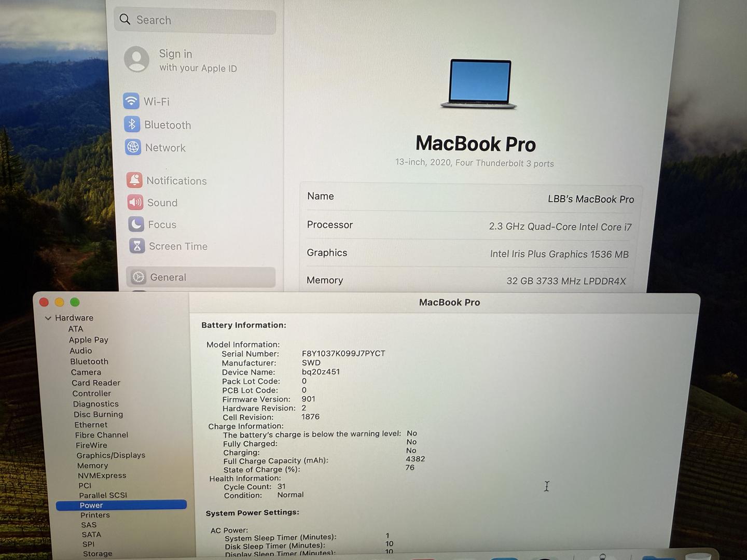Select the Bluetooth icon in System Settings
Screen dimensions: 747x560
point(132,124)
